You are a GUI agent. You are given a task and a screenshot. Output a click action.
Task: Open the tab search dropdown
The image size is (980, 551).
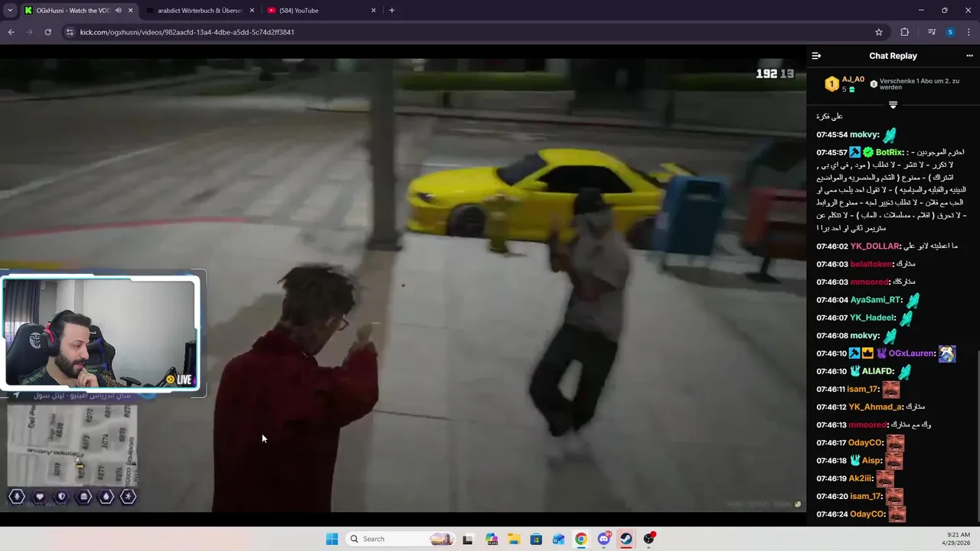(x=10, y=11)
